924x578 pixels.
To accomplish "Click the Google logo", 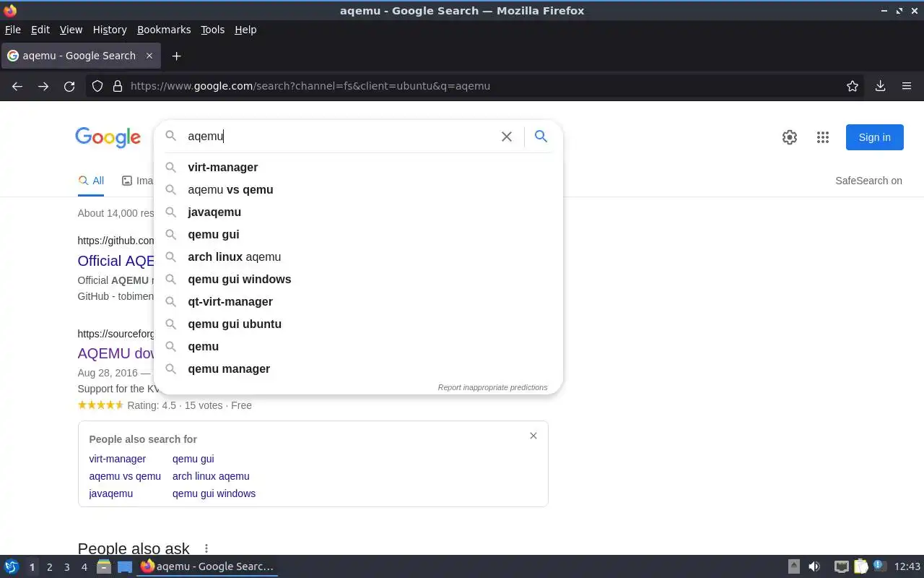I will coord(108,137).
